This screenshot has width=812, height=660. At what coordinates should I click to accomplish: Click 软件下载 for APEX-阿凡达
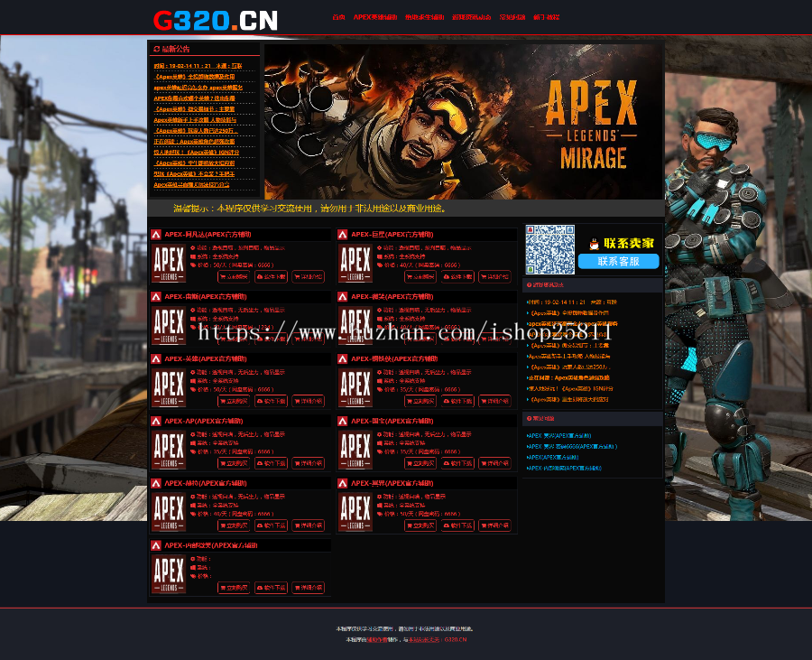coord(271,276)
